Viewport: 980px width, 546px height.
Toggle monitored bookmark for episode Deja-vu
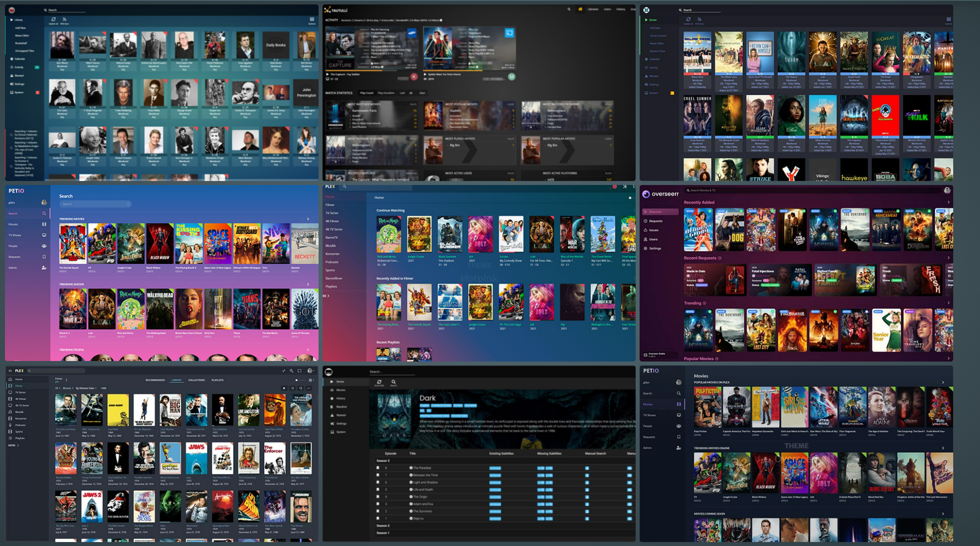378,518
